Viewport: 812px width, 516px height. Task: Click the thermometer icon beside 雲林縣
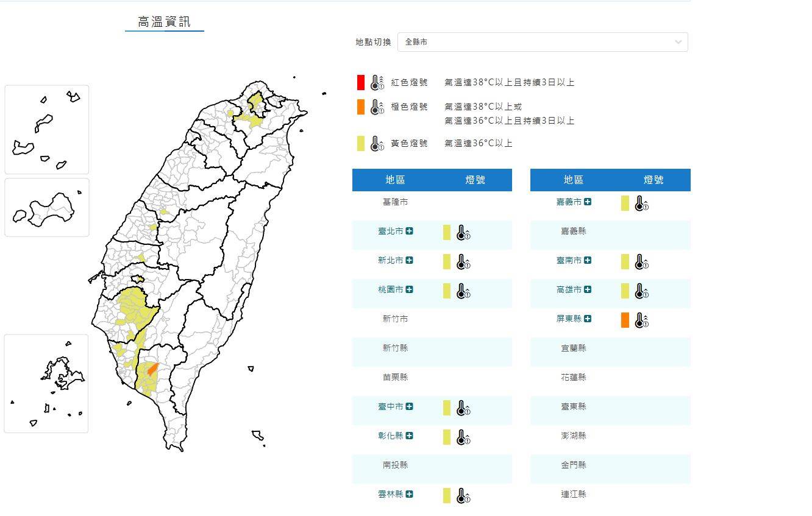click(463, 495)
